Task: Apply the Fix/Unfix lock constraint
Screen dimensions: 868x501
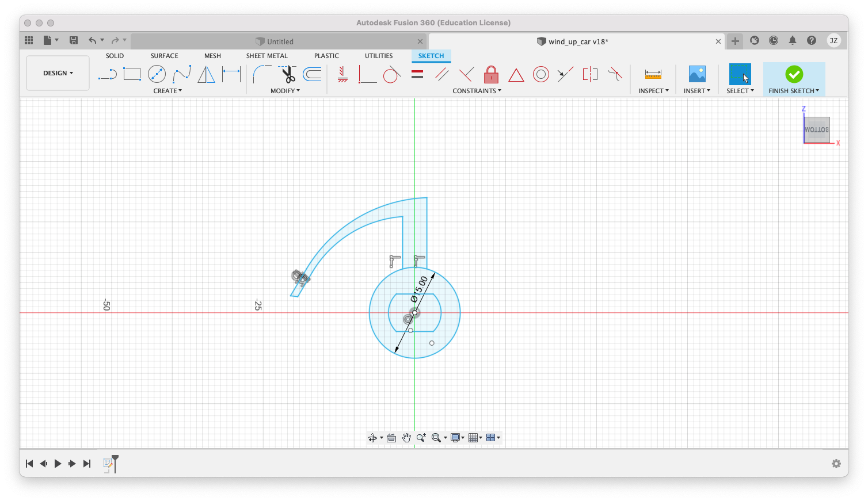Action: [491, 74]
